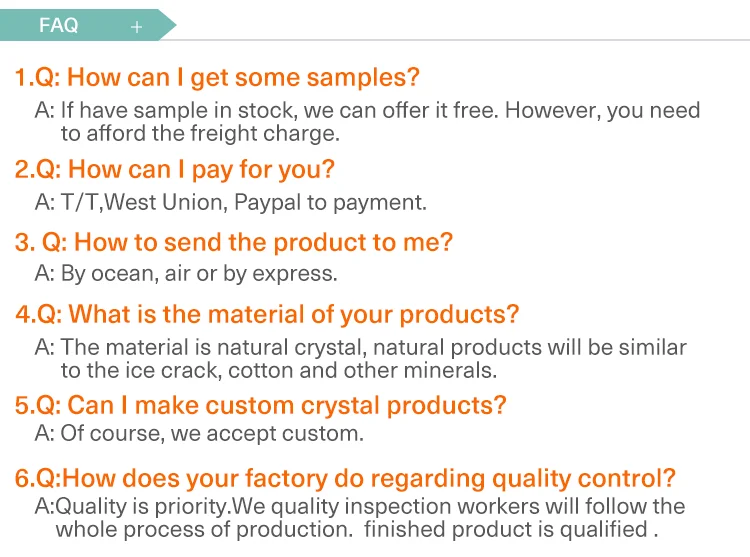Click the 'Of course, we accept custom' answer
Screen dimensions: 750x557
[199, 434]
